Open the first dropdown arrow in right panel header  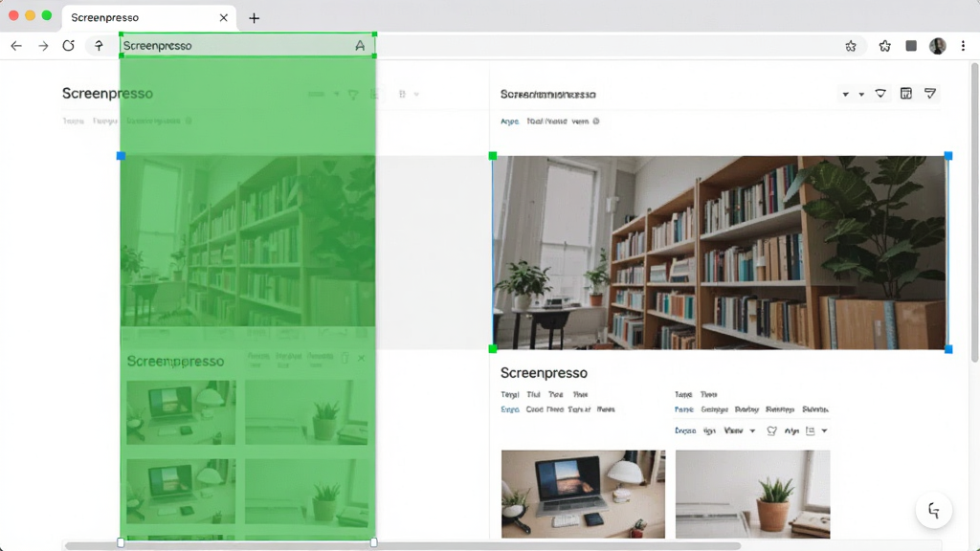click(846, 95)
